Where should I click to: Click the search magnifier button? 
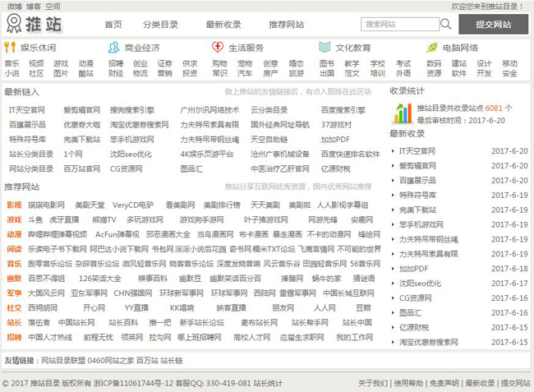pyautogui.click(x=445, y=25)
